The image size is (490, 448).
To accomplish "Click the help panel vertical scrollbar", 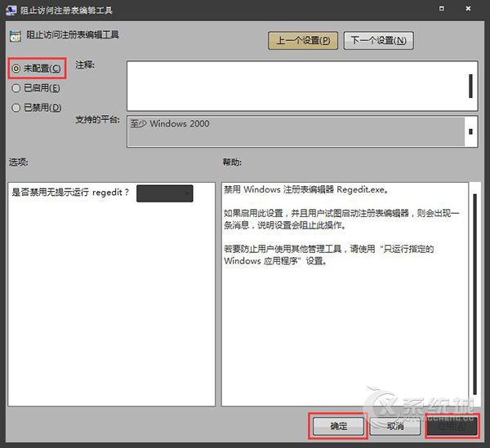I will pyautogui.click(x=474, y=294).
